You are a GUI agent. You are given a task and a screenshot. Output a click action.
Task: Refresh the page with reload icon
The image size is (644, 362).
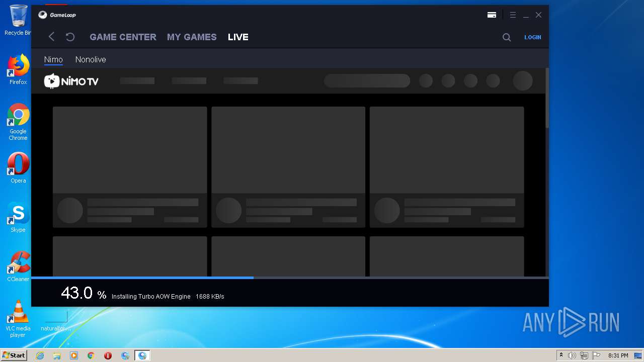[x=70, y=37]
